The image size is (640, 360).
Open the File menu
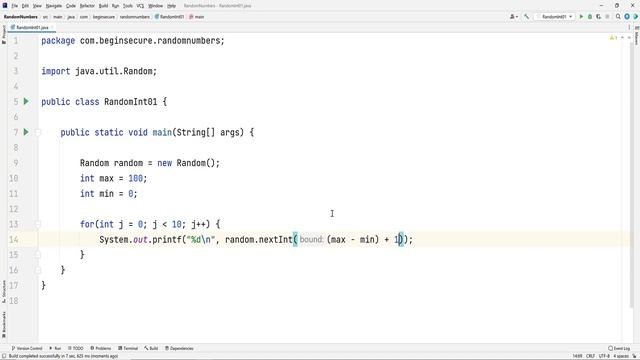coord(15,6)
